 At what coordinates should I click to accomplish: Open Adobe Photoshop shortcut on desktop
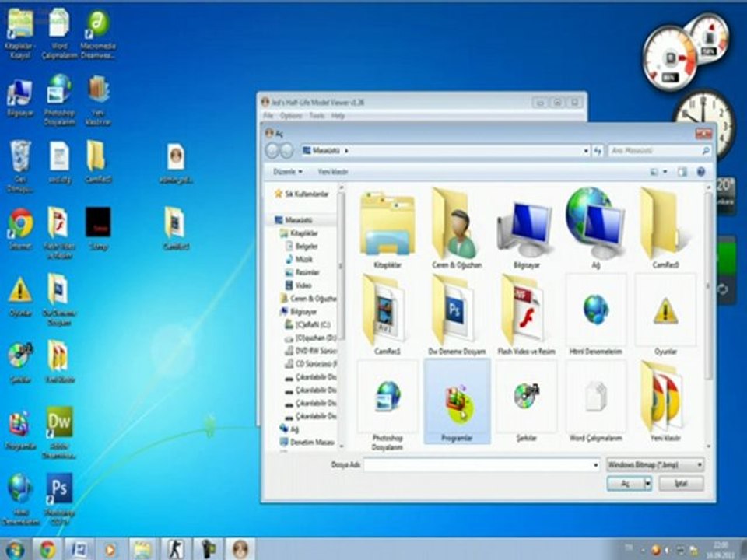60,499
